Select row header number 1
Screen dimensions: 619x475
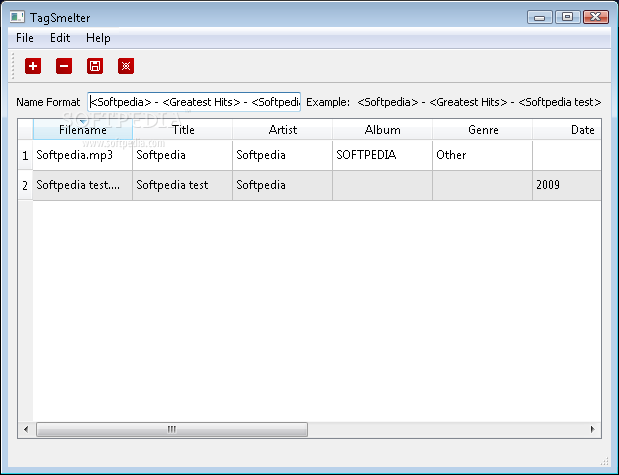25,155
